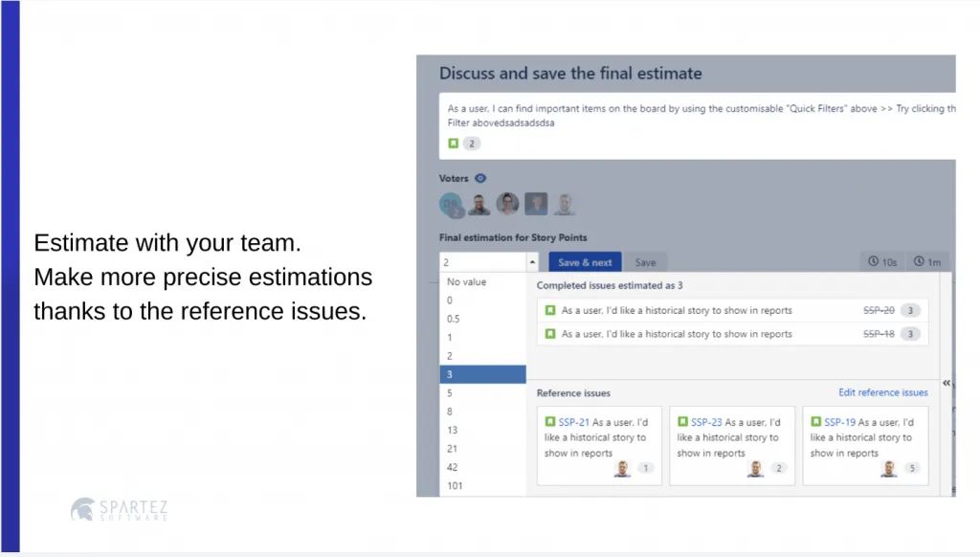Click the first voter avatar with initials

click(x=451, y=204)
